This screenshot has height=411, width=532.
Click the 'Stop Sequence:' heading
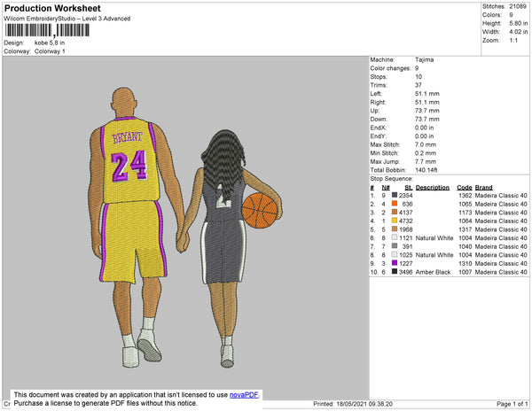point(392,179)
